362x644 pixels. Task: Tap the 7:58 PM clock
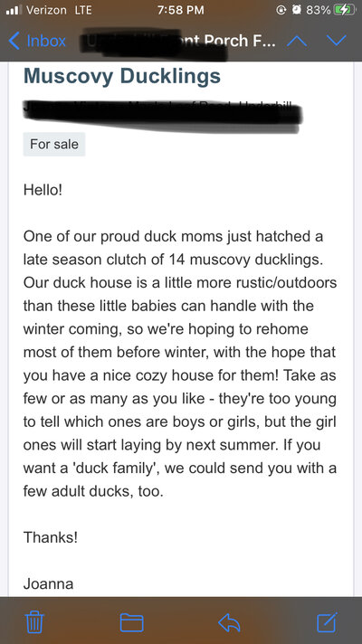click(181, 10)
